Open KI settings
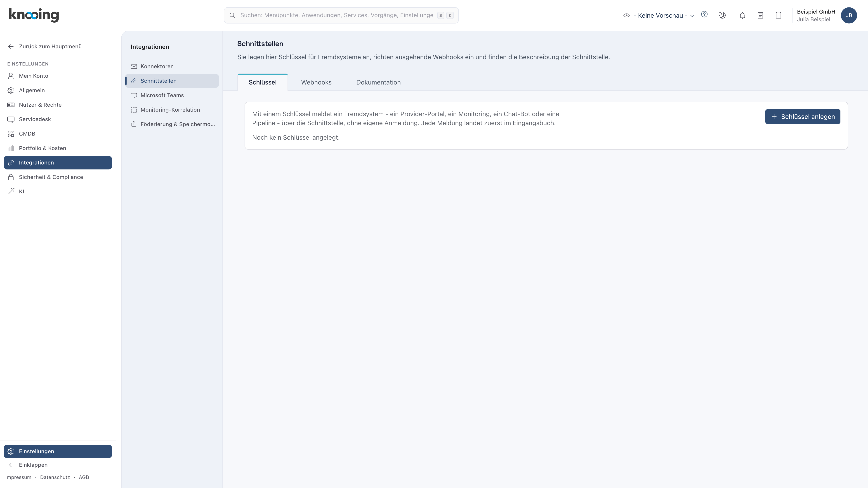The height and width of the screenshot is (488, 868). [x=58, y=192]
